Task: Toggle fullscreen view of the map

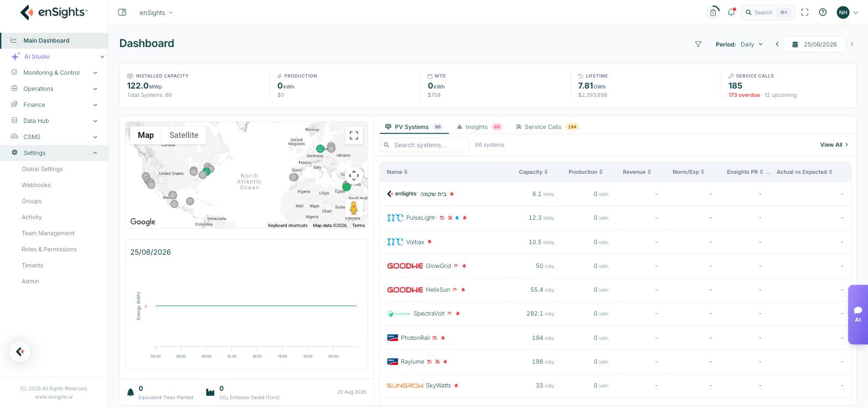Action: [354, 136]
